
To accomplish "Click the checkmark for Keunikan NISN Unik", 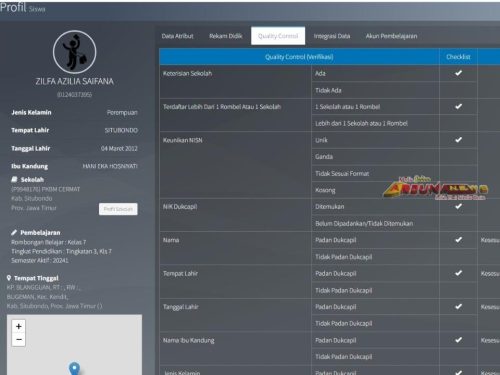I will coord(458,140).
